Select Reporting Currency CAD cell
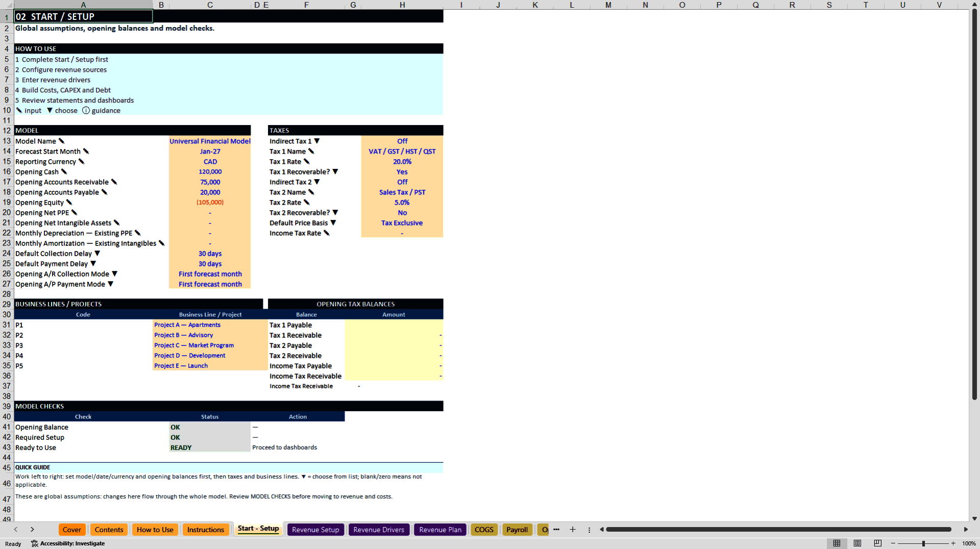The width and height of the screenshot is (980, 549). pos(210,162)
